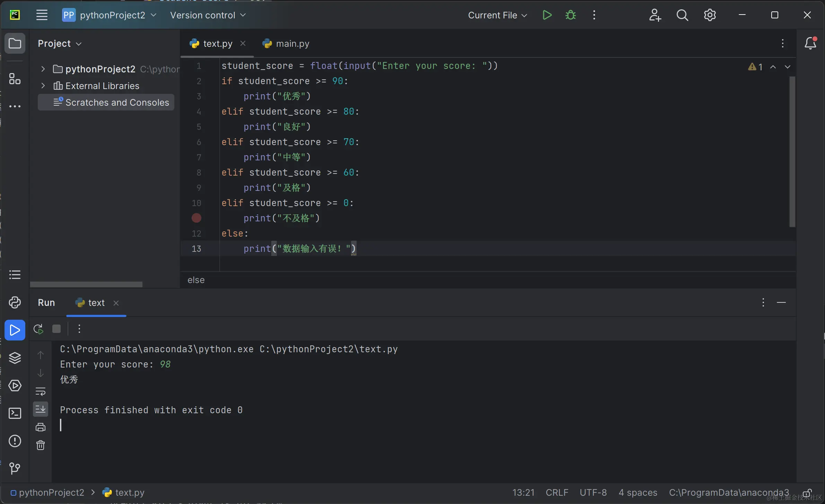Toggle scroll to end of console
The height and width of the screenshot is (504, 825).
coord(41,409)
